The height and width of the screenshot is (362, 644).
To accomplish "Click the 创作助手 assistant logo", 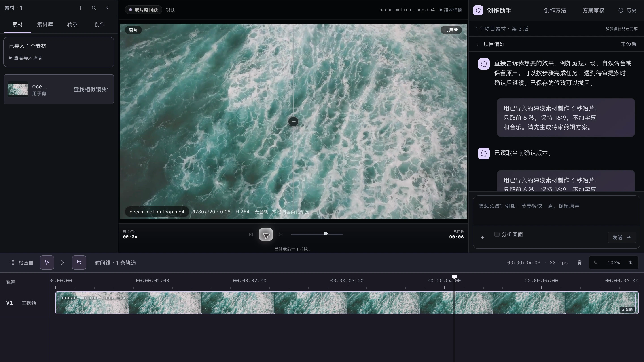I will (478, 10).
